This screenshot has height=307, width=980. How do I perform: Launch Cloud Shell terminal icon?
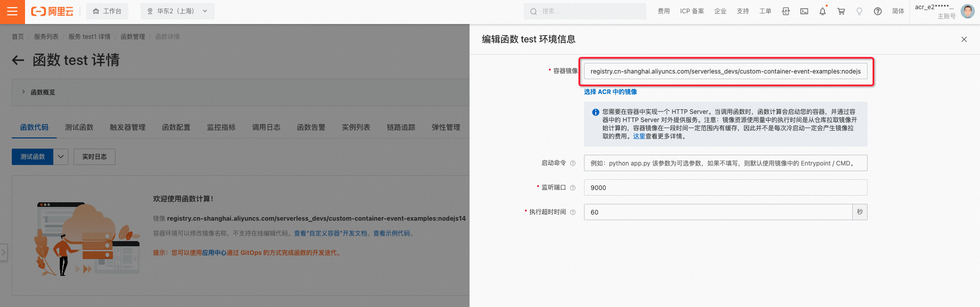tap(804, 11)
